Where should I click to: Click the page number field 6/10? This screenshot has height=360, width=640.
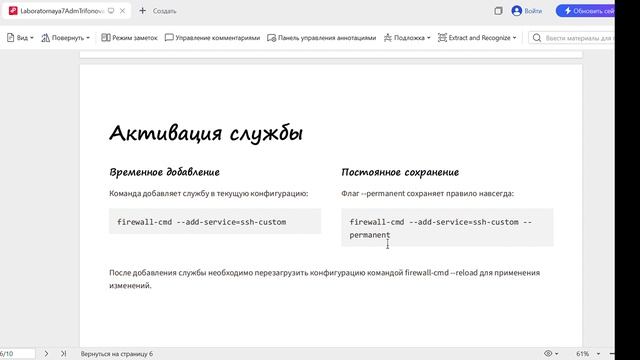click(17, 353)
